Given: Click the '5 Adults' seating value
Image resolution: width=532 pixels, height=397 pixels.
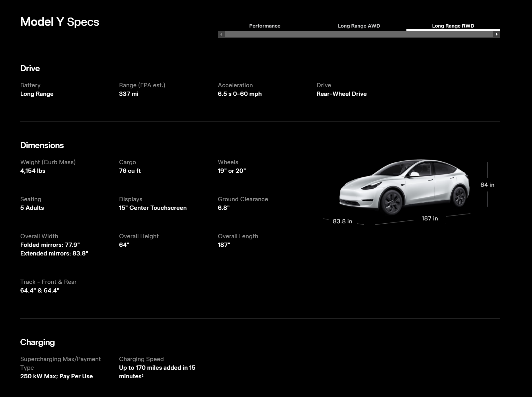Looking at the screenshot, I should pyautogui.click(x=32, y=208).
